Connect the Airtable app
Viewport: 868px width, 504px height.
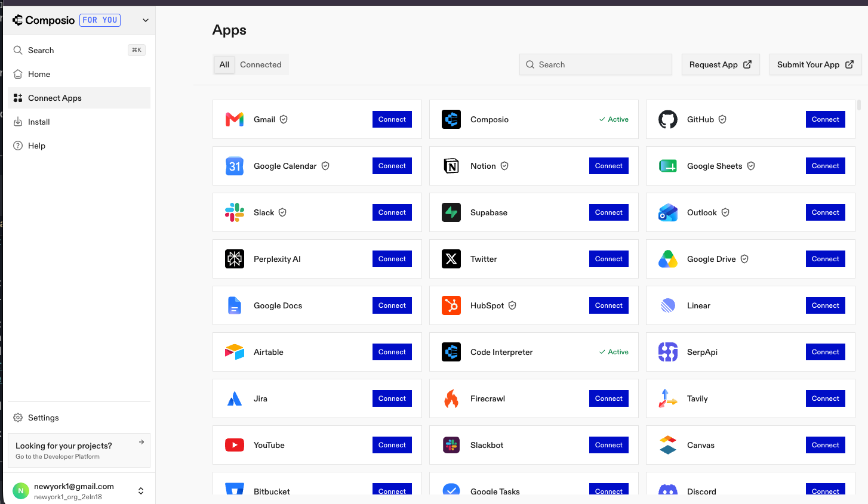392,352
